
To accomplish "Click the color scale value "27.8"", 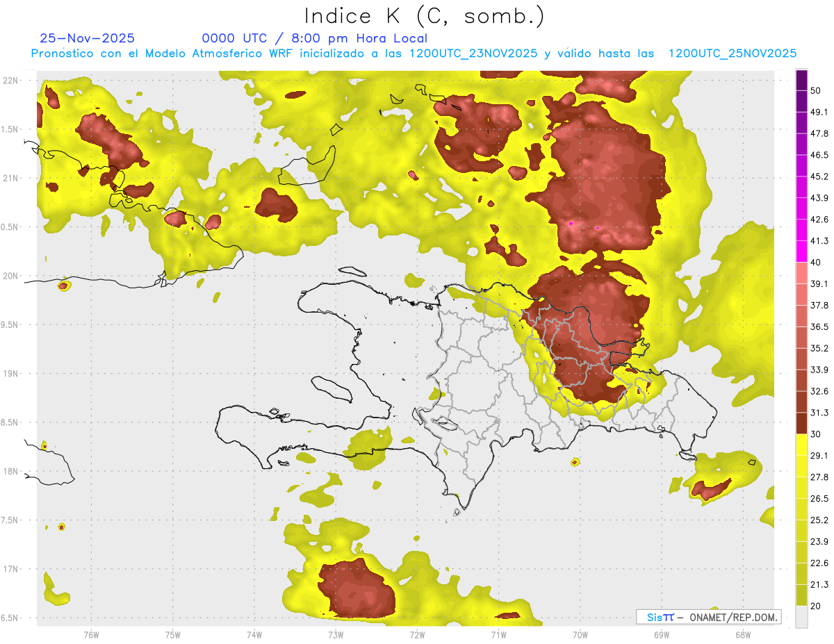I will 819,477.
